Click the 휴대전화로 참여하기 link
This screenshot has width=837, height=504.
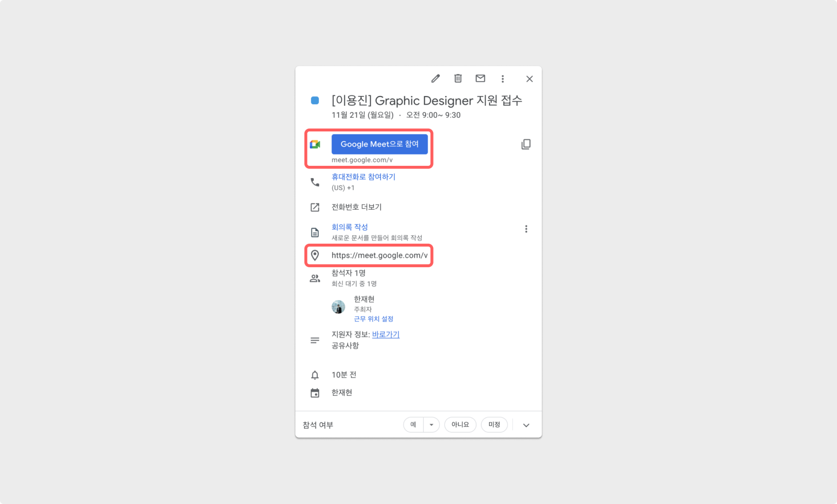click(x=364, y=177)
